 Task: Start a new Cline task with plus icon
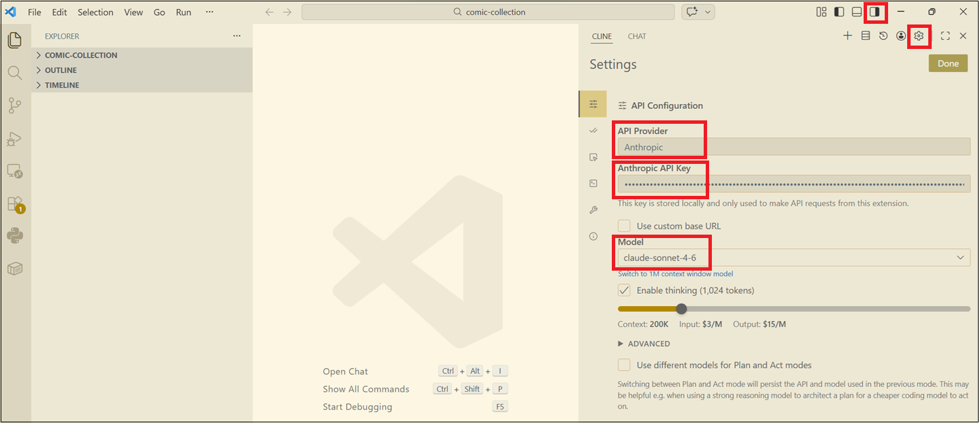pos(847,36)
